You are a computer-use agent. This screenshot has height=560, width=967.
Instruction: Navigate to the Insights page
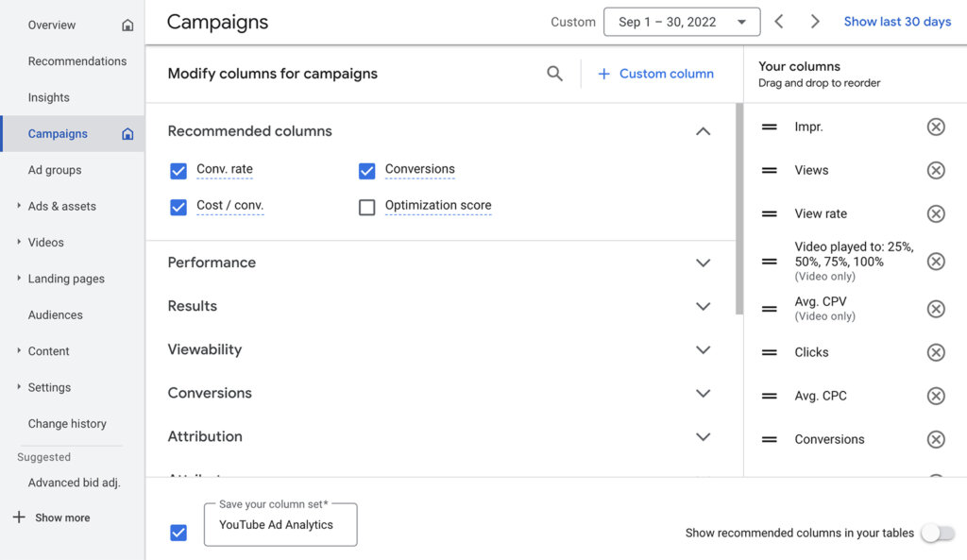coord(48,96)
